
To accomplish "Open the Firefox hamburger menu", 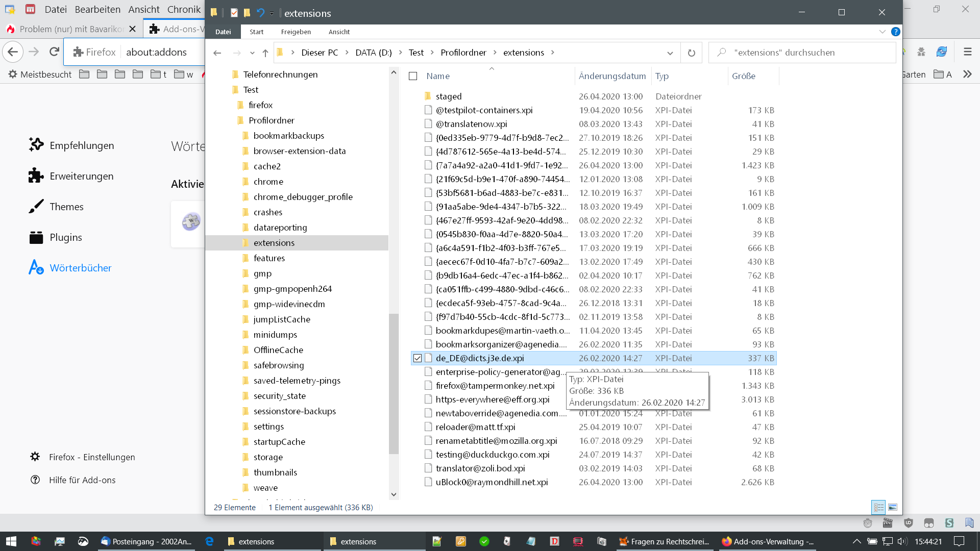I will coord(967,52).
